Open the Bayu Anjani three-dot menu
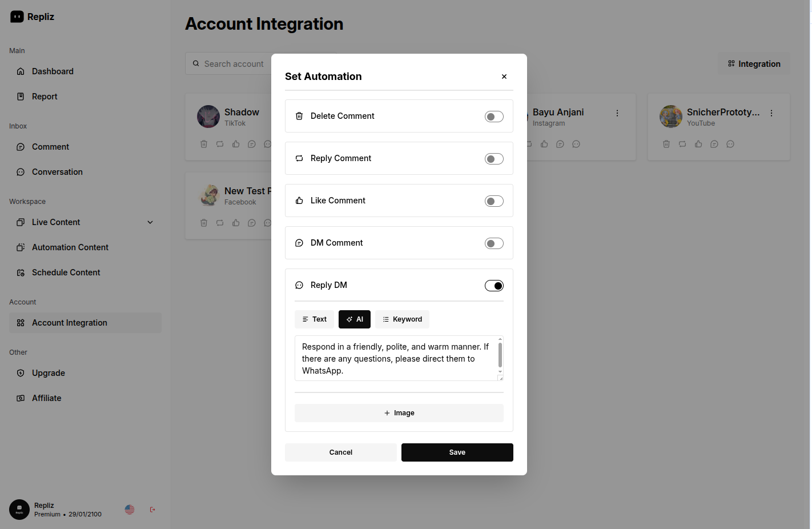The width and height of the screenshot is (812, 529). pos(617,113)
